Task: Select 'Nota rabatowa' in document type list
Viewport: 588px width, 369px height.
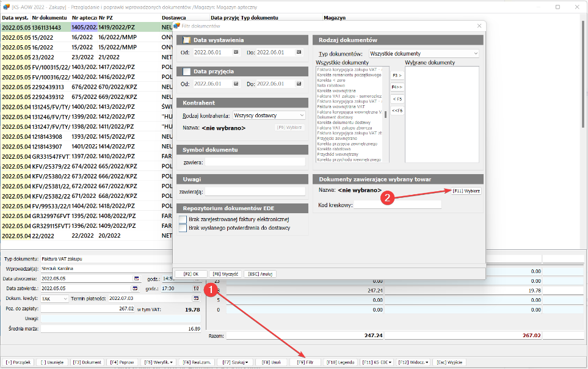Action: tap(331, 86)
